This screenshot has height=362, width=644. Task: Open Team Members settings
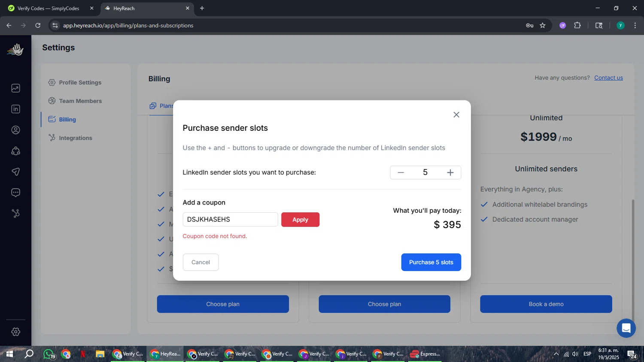pos(75,101)
